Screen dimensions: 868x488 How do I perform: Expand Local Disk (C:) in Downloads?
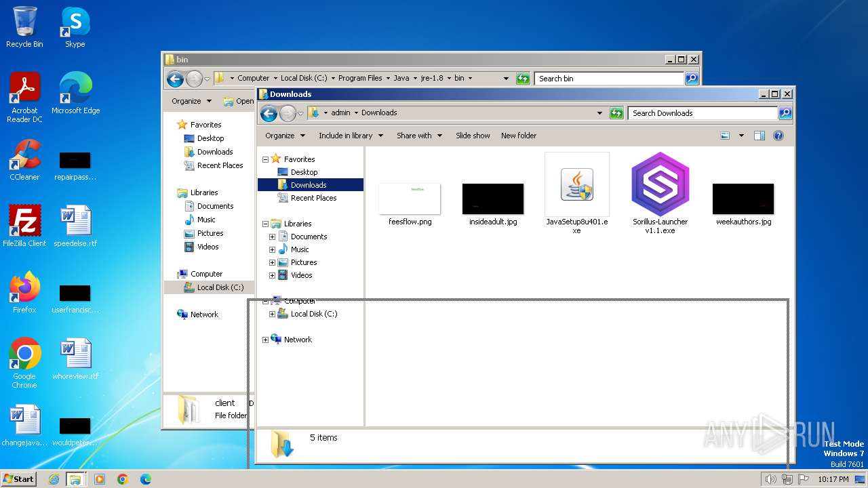272,314
